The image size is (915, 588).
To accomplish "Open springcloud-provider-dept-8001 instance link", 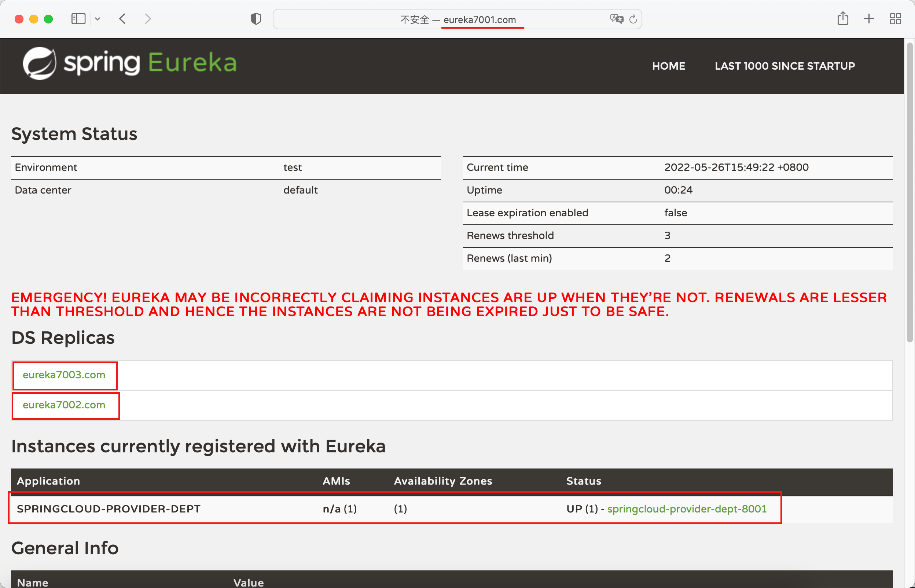I will tap(687, 508).
